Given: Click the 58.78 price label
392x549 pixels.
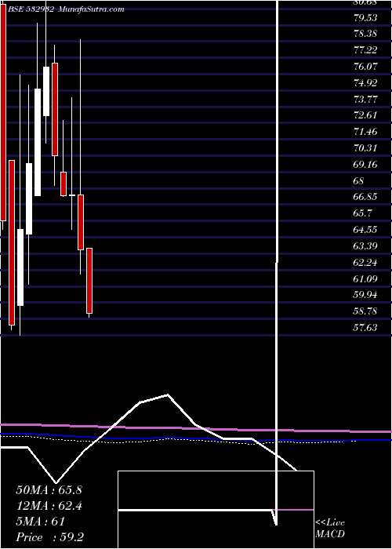Looking at the screenshot, I should [366, 311].
